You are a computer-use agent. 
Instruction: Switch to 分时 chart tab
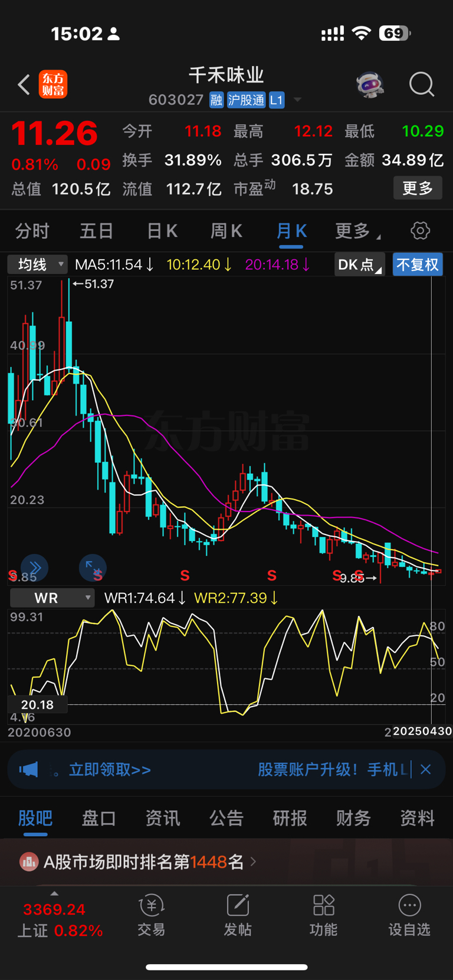32,231
